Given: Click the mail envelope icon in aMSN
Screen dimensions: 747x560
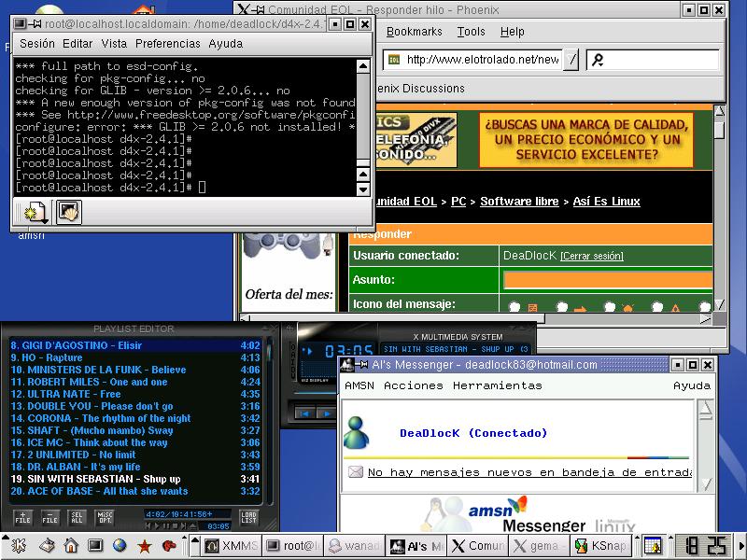Looking at the screenshot, I should [355, 472].
